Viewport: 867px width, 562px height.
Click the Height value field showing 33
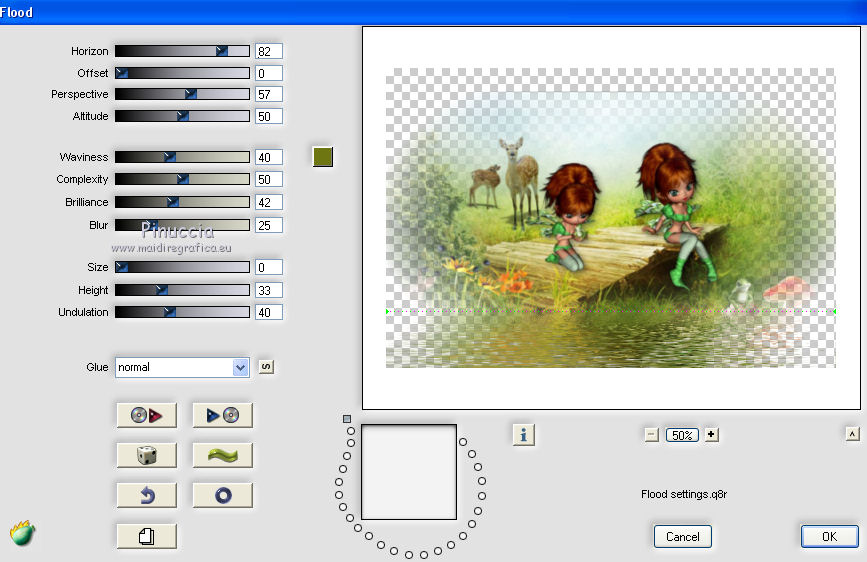pyautogui.click(x=269, y=290)
